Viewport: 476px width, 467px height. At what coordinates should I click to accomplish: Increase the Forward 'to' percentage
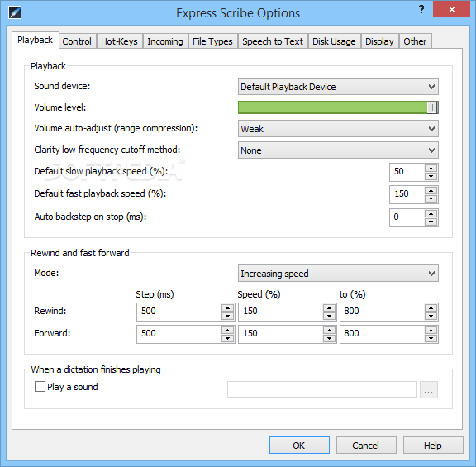(x=431, y=331)
